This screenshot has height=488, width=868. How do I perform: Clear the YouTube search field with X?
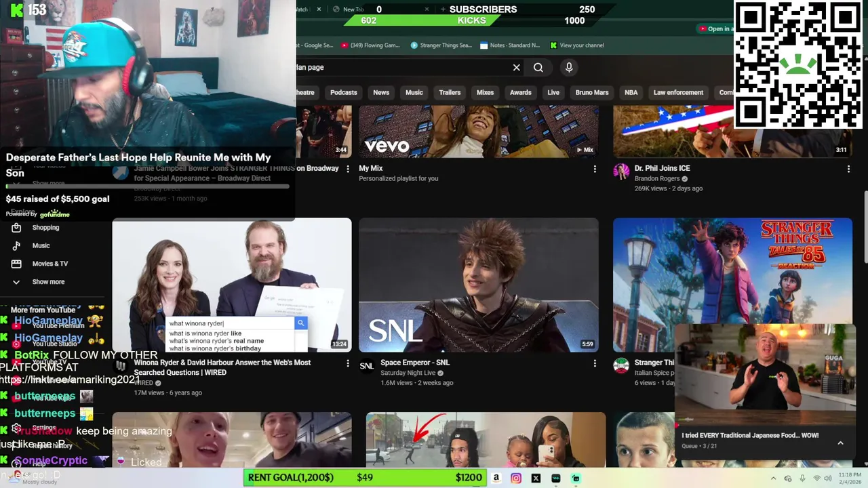coord(516,67)
